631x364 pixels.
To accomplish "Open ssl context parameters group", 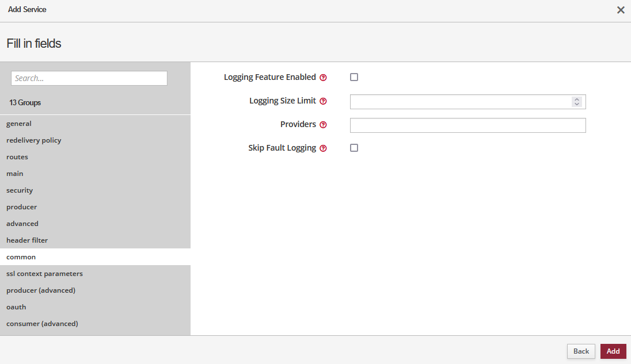I will pos(44,274).
